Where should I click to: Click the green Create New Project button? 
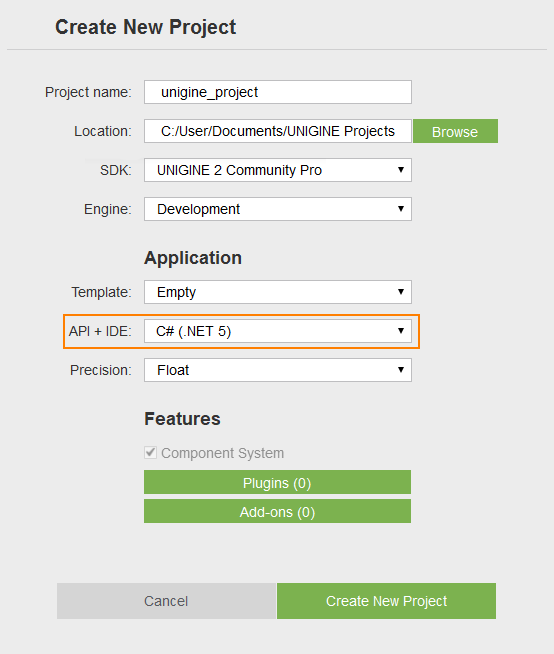(386, 601)
